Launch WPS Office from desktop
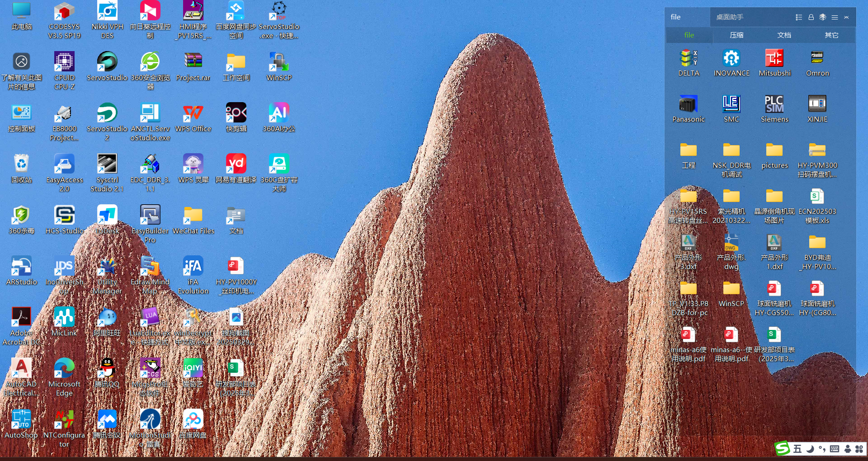 point(193,118)
